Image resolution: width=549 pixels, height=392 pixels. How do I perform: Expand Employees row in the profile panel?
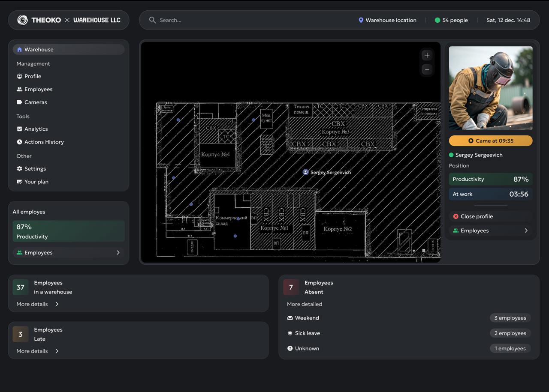coord(491,230)
